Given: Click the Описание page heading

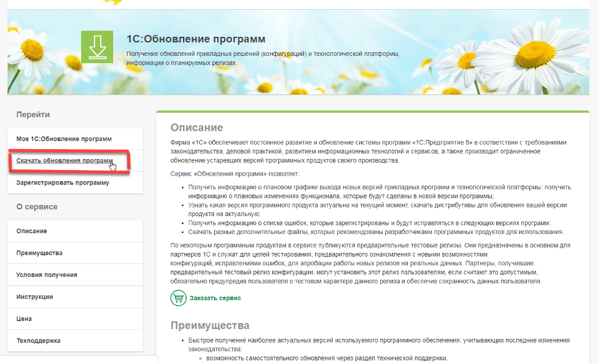Looking at the screenshot, I should point(197,127).
